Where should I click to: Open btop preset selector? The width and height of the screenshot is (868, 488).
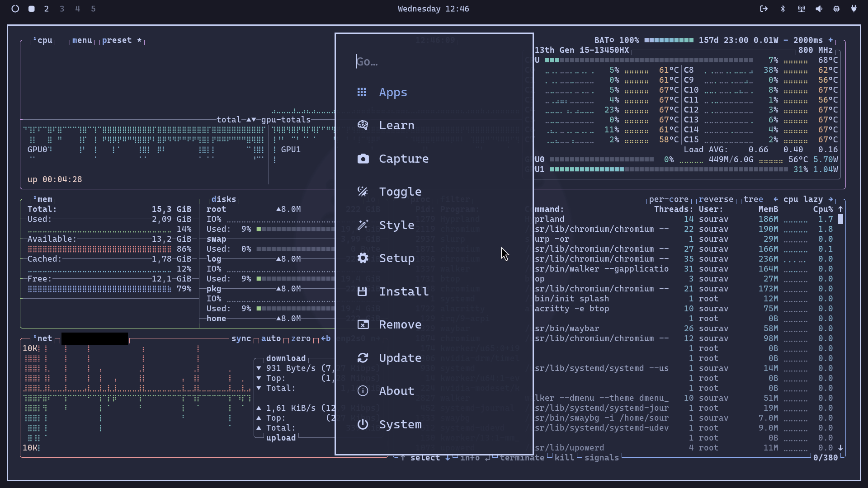tap(117, 40)
